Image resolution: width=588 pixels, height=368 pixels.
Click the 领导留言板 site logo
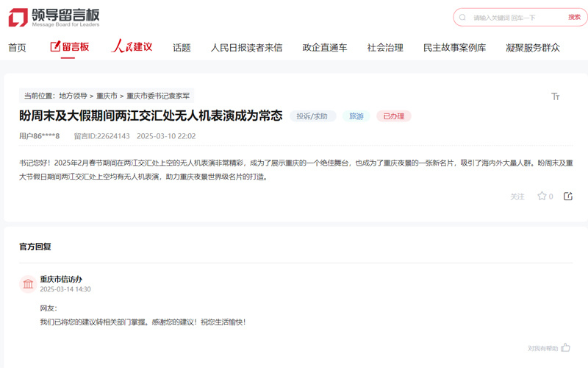coord(54,18)
